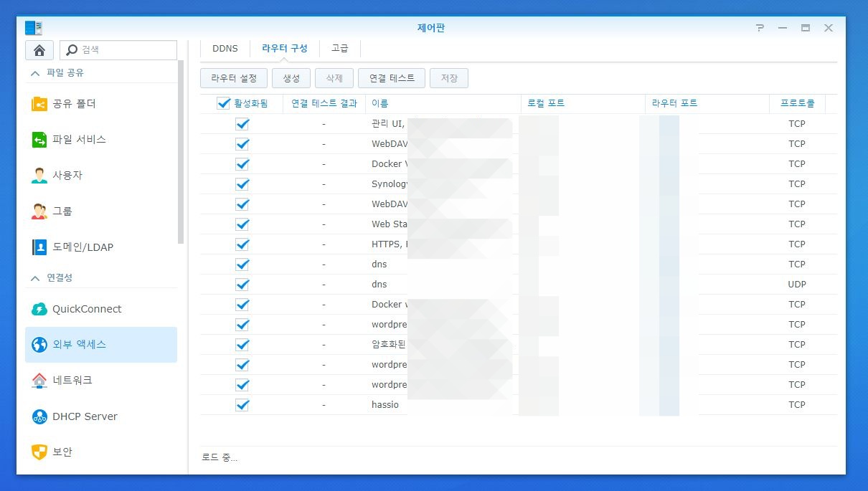
Task: Open 보안 security shield icon
Action: tap(39, 452)
